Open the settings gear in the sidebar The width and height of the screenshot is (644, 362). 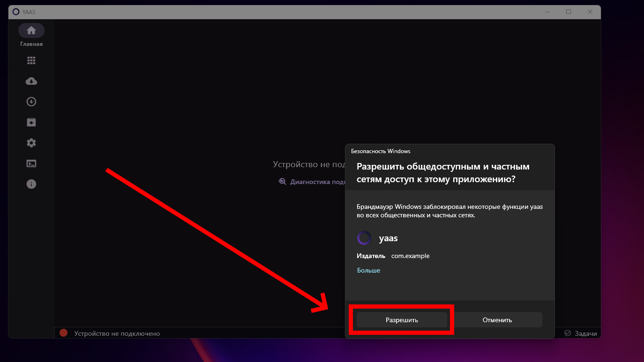click(x=31, y=143)
